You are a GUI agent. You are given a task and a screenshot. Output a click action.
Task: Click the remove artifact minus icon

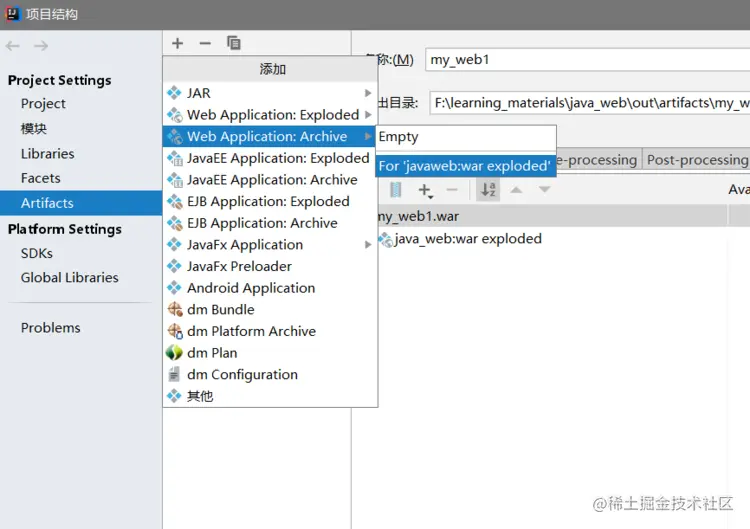[x=205, y=44]
